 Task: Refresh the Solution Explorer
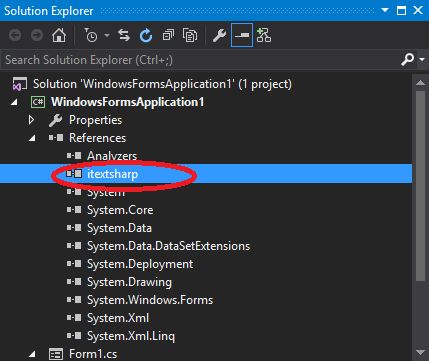pyautogui.click(x=146, y=35)
